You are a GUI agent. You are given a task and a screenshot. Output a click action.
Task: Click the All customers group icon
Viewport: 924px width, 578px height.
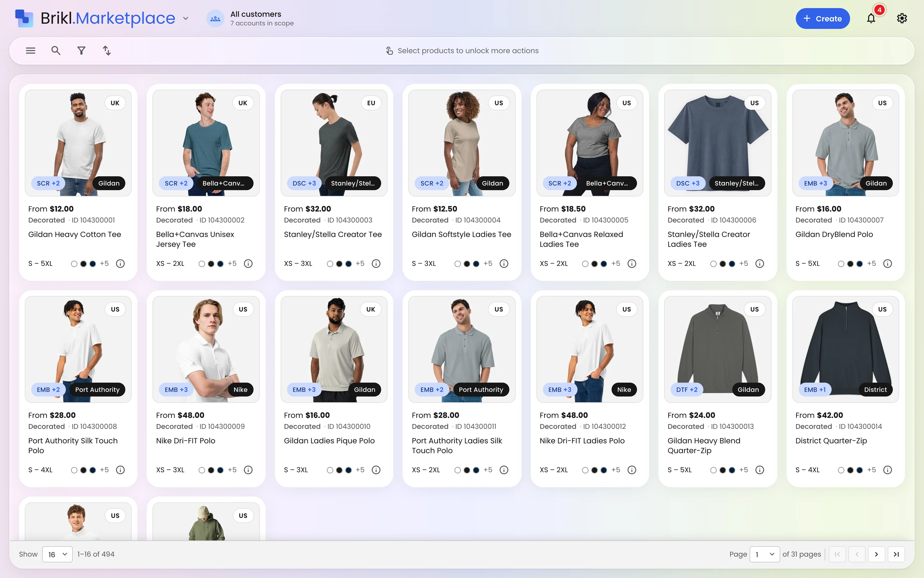tap(215, 18)
